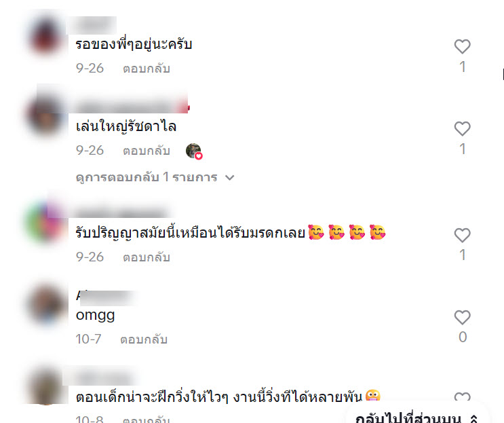This screenshot has width=504, height=423.
Task: Open the avatar of the 'ตอนเด็กน่าจะฝึกวิ่ง' commenter
Action: click(47, 386)
